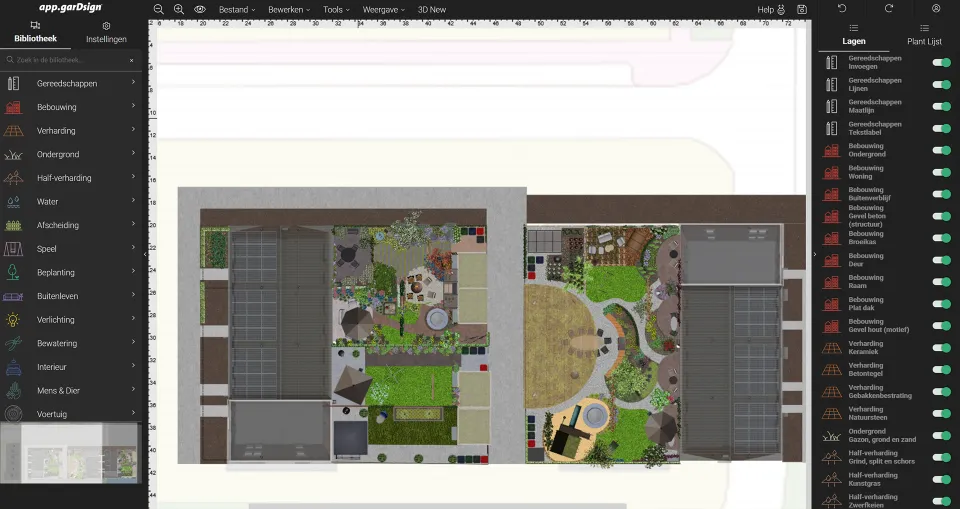Click the minimap overview thumbnail
This screenshot has height=509, width=960.
[71, 454]
